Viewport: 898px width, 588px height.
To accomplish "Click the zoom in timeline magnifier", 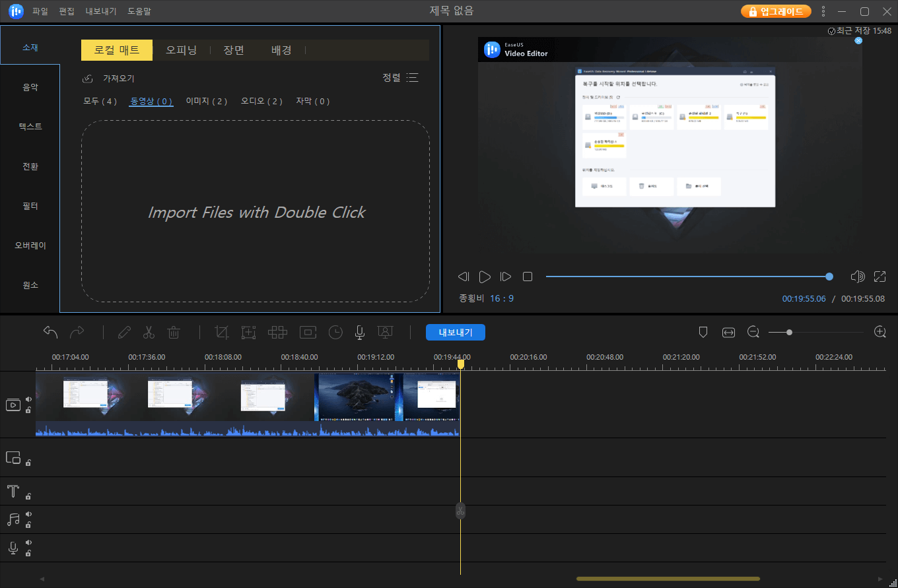I will 880,332.
